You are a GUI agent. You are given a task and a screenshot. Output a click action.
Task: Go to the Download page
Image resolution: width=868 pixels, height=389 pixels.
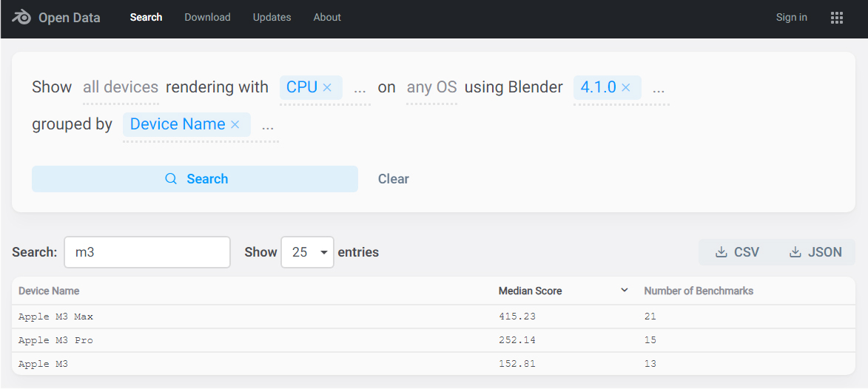[208, 17]
